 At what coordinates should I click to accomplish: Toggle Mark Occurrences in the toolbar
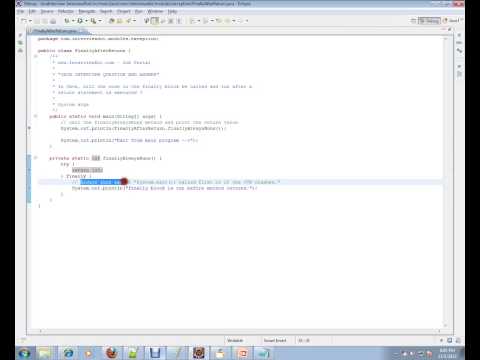point(155,21)
